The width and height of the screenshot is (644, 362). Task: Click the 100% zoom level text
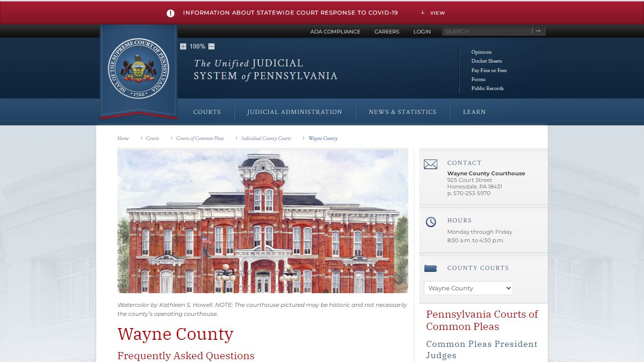point(197,46)
